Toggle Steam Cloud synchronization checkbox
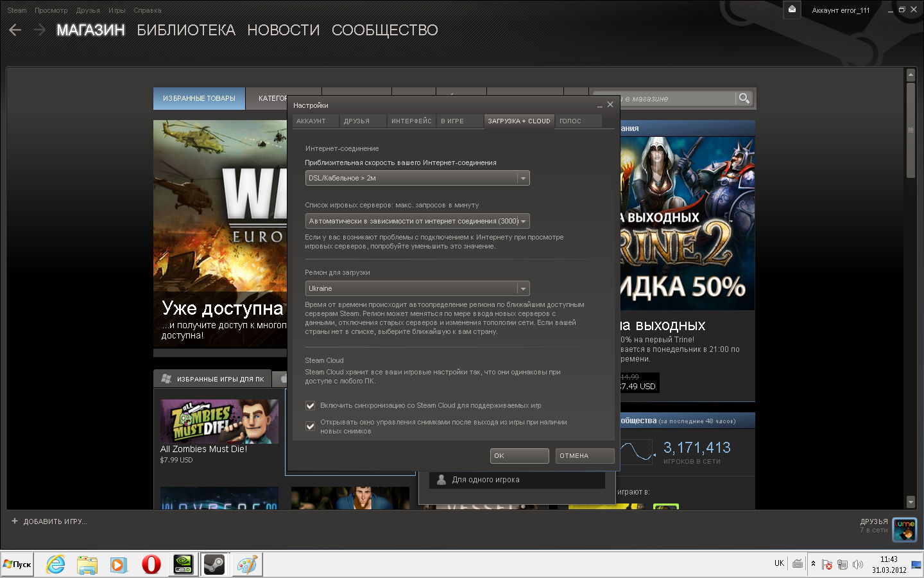 [311, 405]
